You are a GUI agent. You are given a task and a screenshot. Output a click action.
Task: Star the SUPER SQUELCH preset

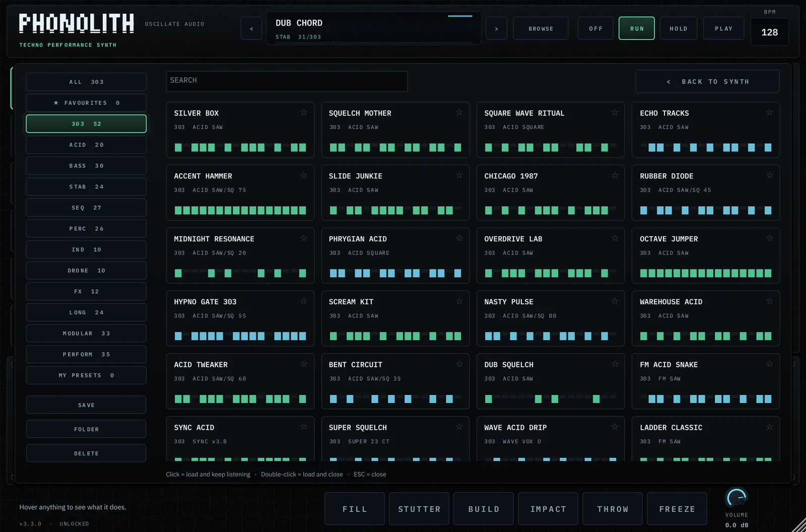459,427
